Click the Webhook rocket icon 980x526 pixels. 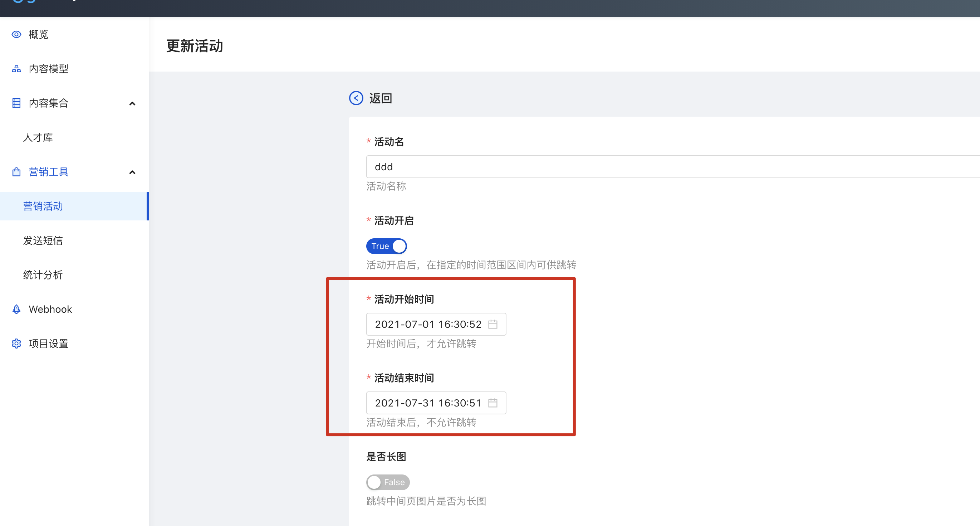click(16, 310)
